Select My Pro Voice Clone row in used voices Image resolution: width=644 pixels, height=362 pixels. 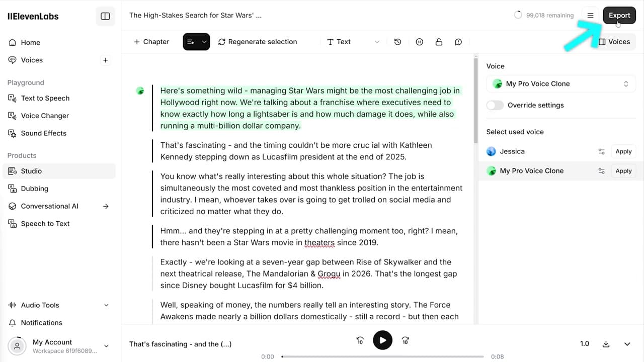tap(561, 171)
